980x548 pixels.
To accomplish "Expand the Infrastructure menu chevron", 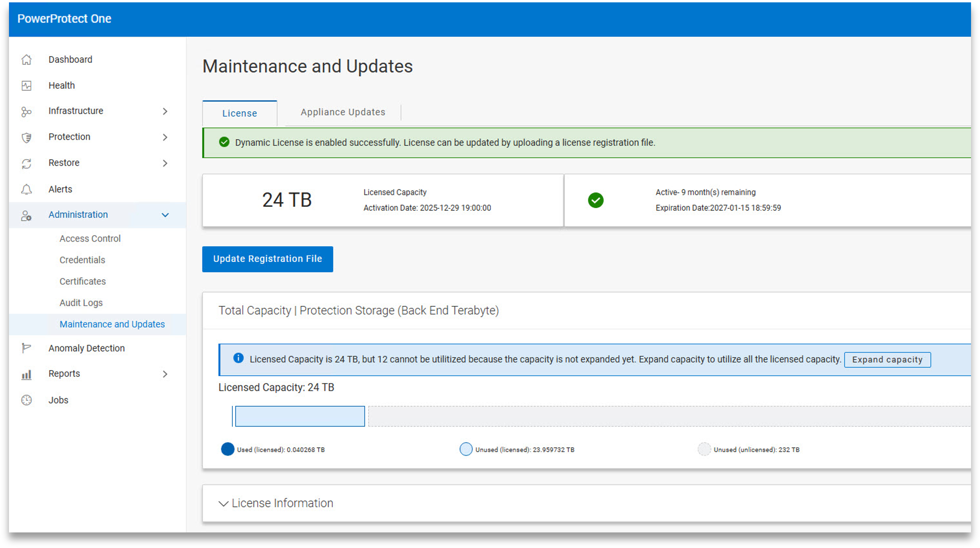I will click(x=165, y=111).
